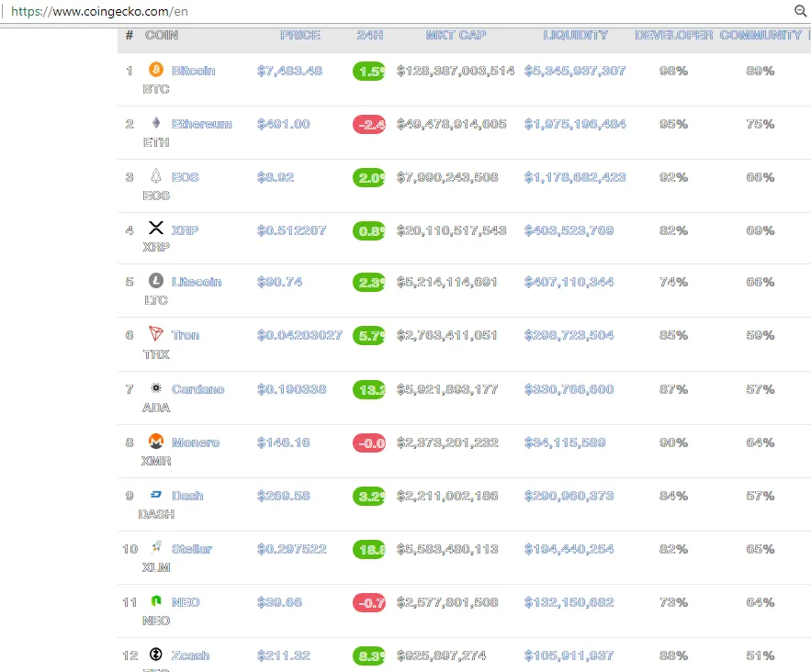Sort by the LIQUIDITY column header
This screenshot has height=672, width=811.
[575, 35]
